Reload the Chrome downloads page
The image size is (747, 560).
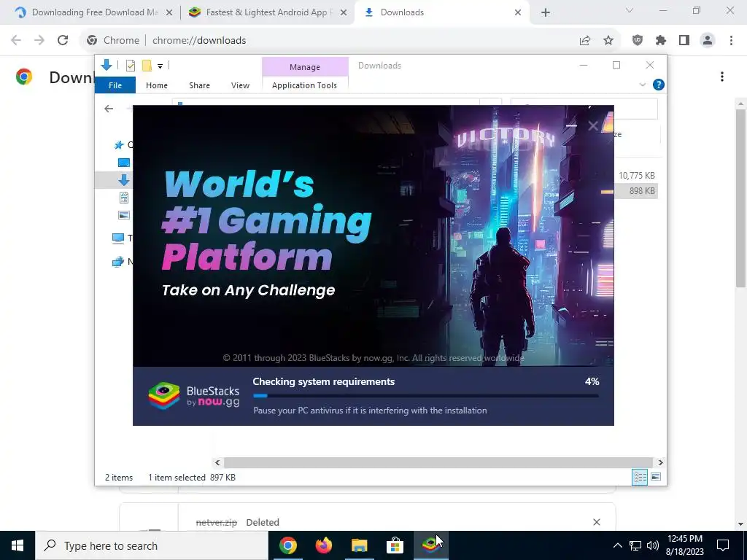click(63, 41)
